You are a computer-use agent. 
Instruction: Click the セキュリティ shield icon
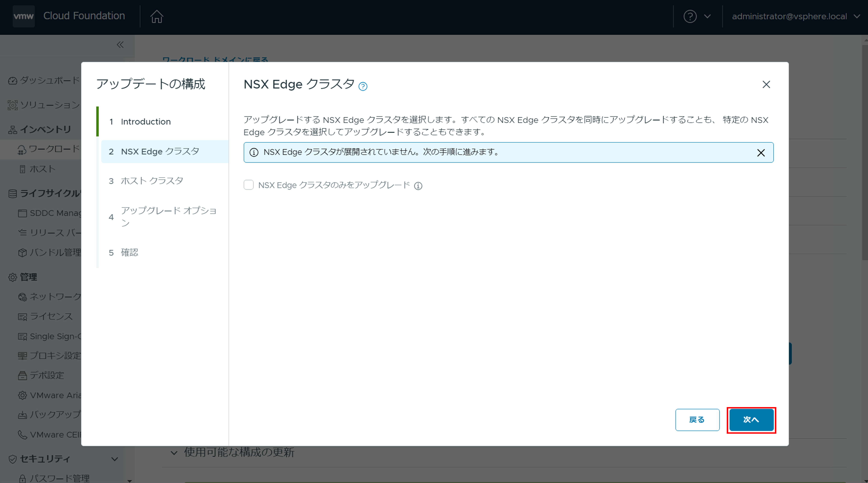coord(12,459)
